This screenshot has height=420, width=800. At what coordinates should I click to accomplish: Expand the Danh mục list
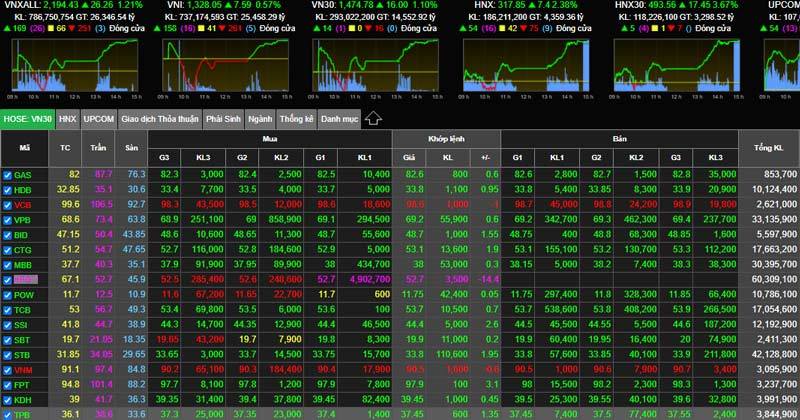coord(339,118)
